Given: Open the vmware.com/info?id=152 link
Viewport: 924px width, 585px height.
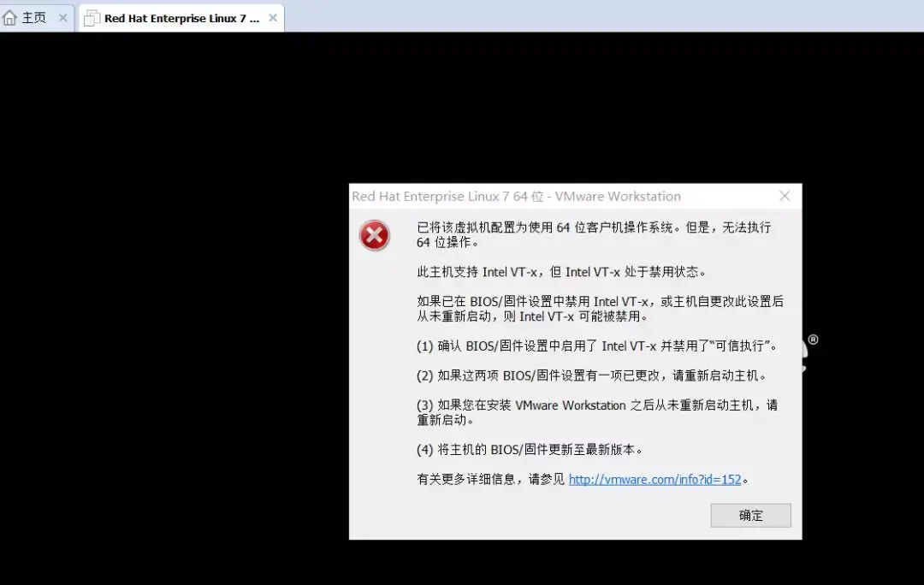Looking at the screenshot, I should (654, 480).
